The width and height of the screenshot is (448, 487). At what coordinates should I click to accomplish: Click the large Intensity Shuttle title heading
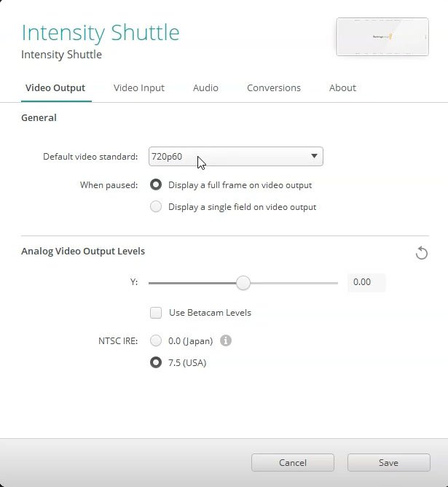(101, 32)
